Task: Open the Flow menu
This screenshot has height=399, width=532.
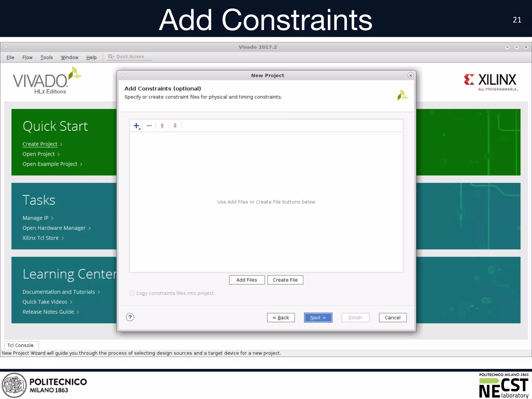Action: click(x=28, y=57)
